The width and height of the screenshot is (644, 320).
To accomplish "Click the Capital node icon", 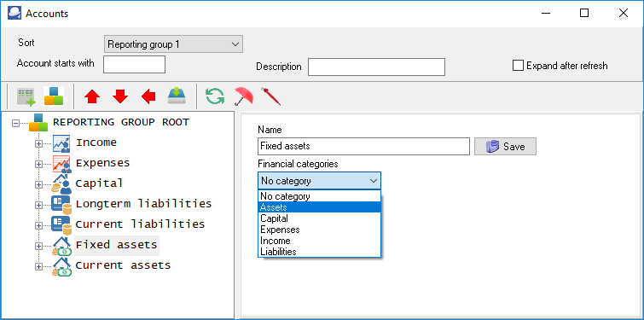I will pyautogui.click(x=61, y=184).
